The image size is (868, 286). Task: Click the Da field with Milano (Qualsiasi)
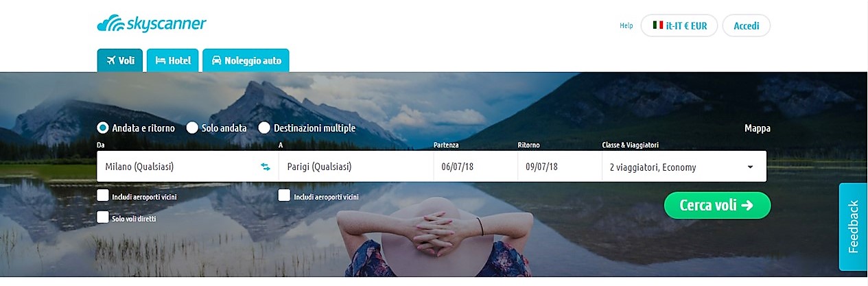(x=187, y=167)
